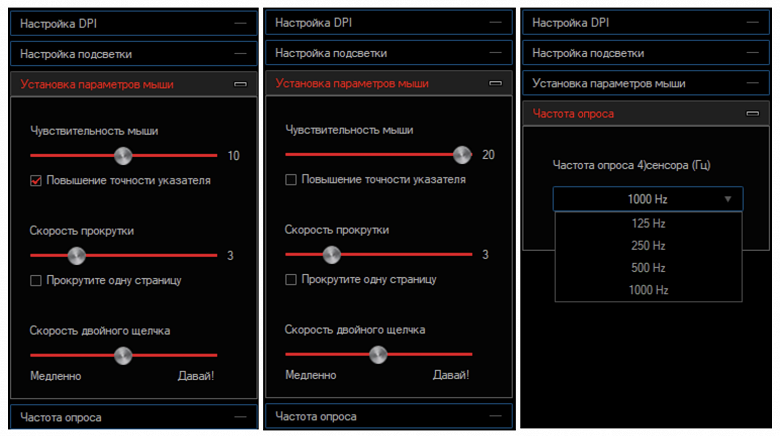The height and width of the screenshot is (436, 780).
Task: Select 125 Hz from polling rate list
Action: 648,223
